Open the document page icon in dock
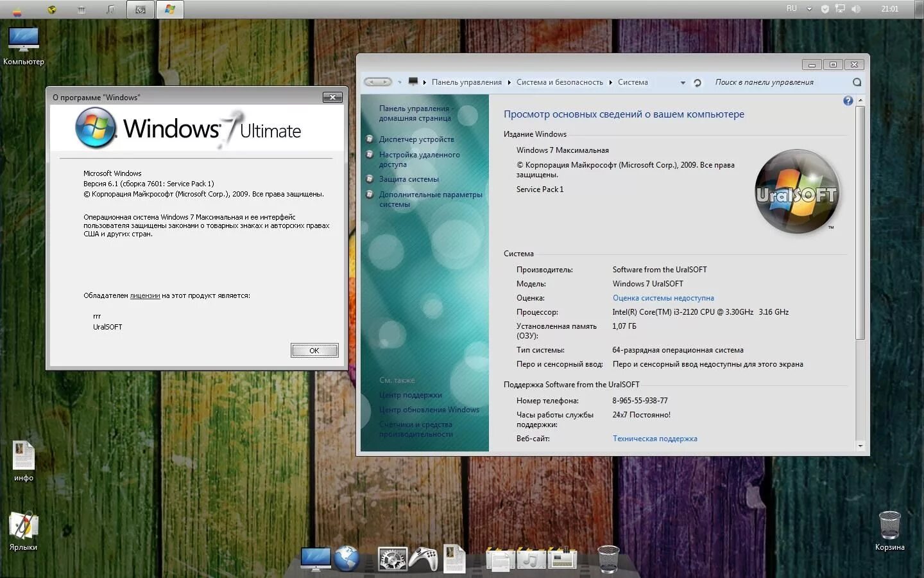 click(454, 559)
